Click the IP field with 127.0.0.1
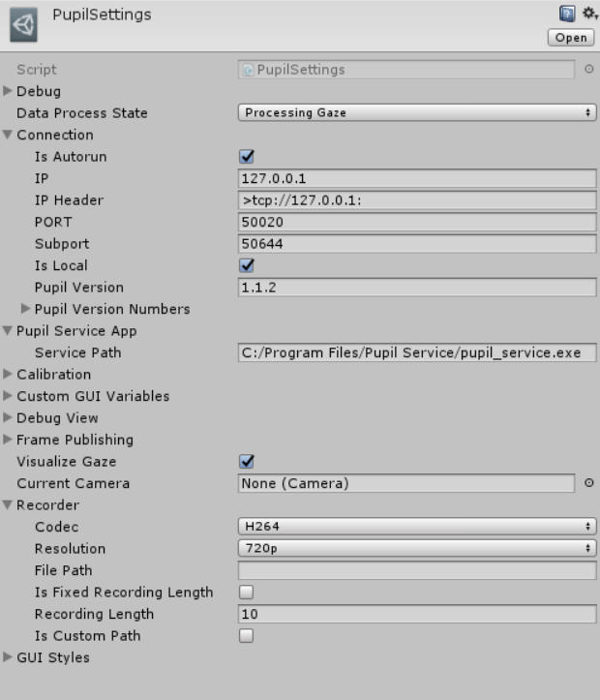The image size is (600, 700). coord(417,178)
